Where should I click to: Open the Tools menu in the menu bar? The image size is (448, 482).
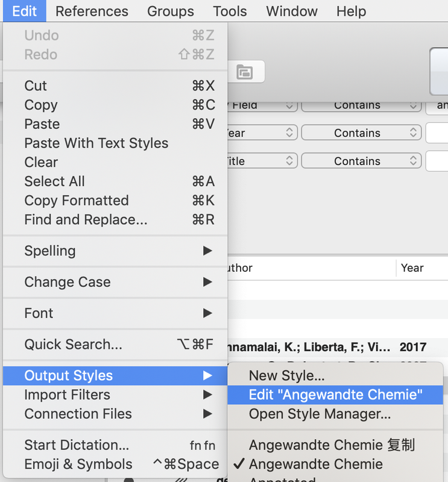230,11
